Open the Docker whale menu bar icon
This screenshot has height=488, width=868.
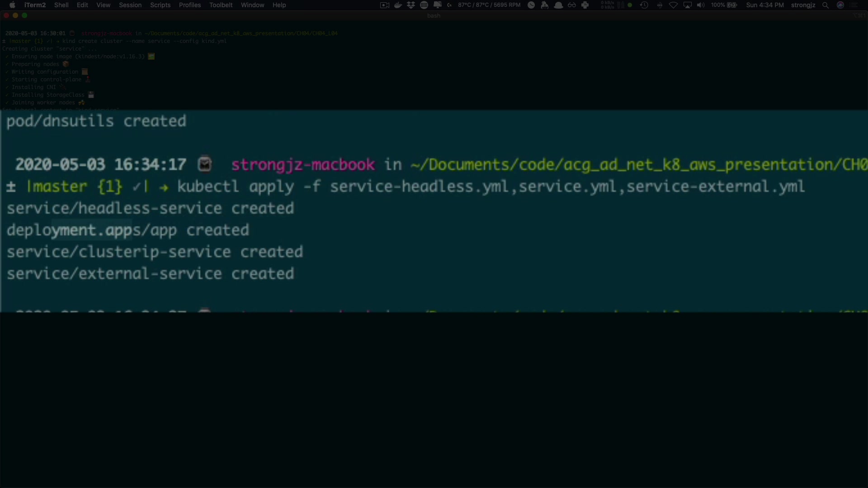398,5
